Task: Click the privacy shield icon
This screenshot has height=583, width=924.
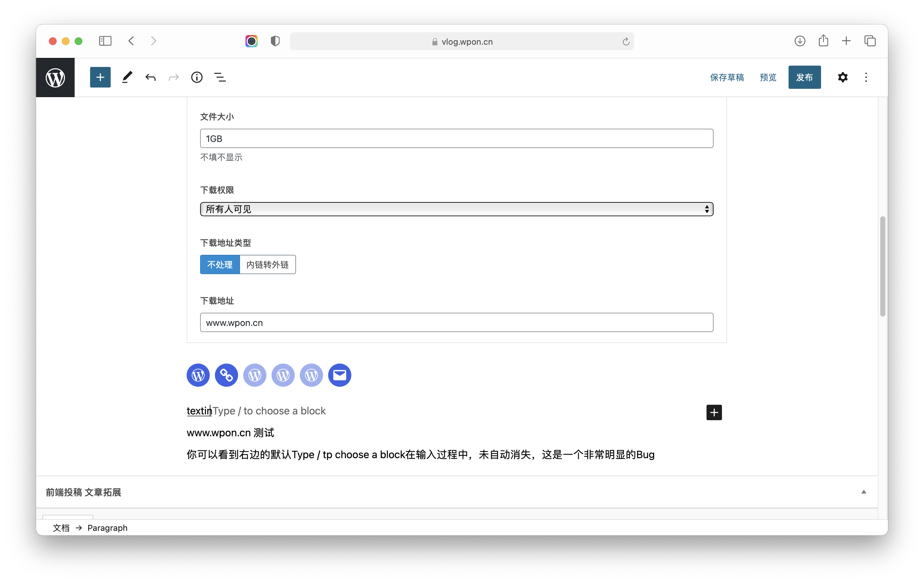Action: (275, 41)
